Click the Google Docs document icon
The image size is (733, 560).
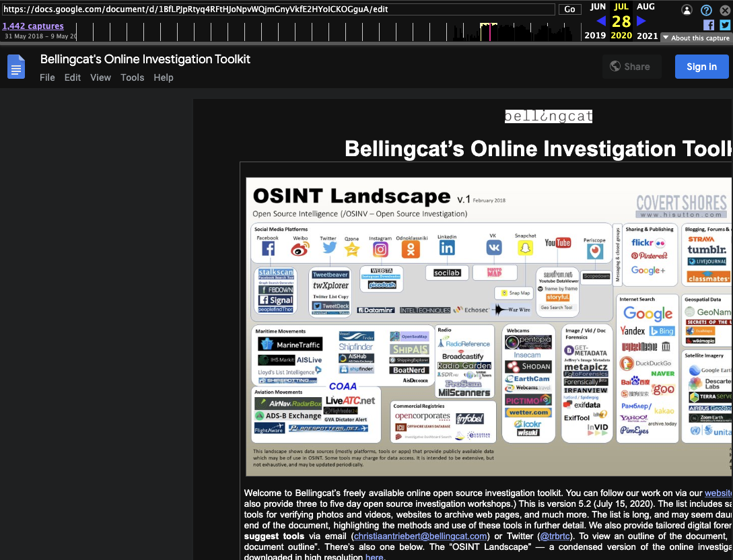pyautogui.click(x=16, y=67)
